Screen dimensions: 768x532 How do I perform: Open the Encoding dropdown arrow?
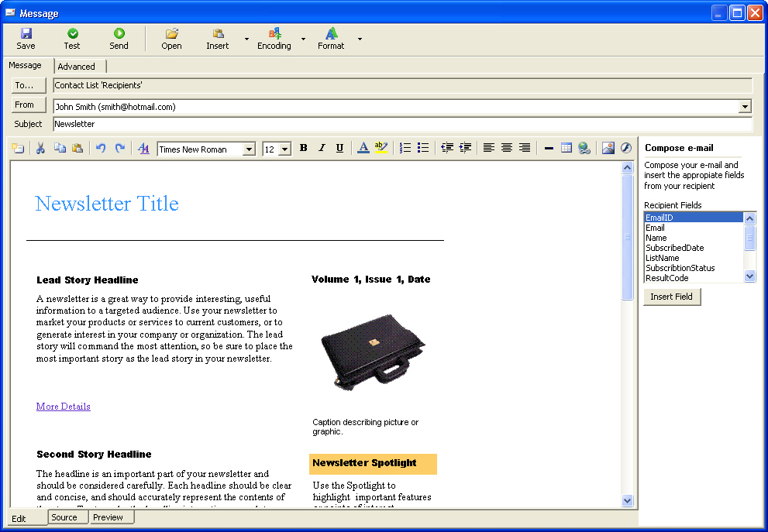click(x=304, y=39)
